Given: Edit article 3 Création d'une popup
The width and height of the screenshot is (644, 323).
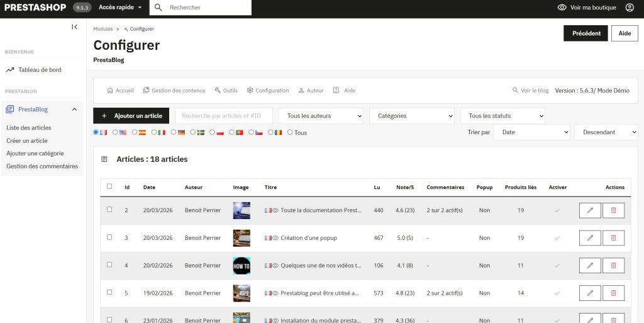Looking at the screenshot, I should click(x=590, y=238).
